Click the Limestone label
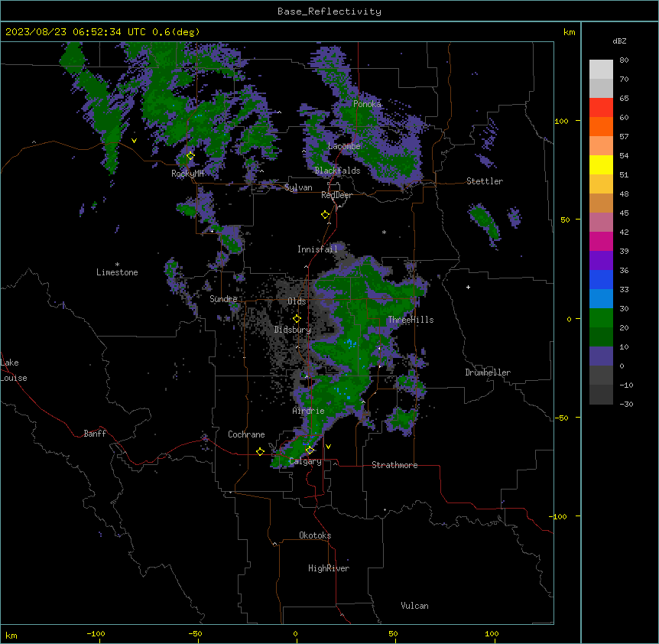This screenshot has width=659, height=644. point(117,272)
